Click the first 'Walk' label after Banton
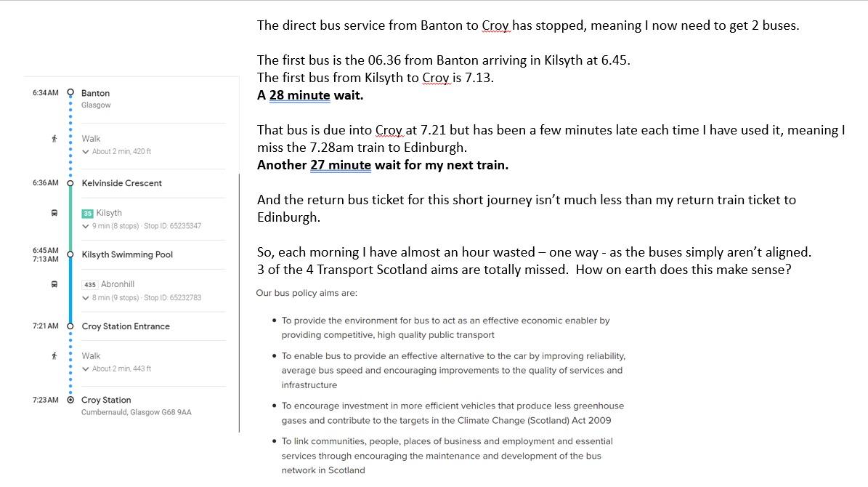Image resolution: width=868 pixels, height=487 pixels. click(x=91, y=139)
